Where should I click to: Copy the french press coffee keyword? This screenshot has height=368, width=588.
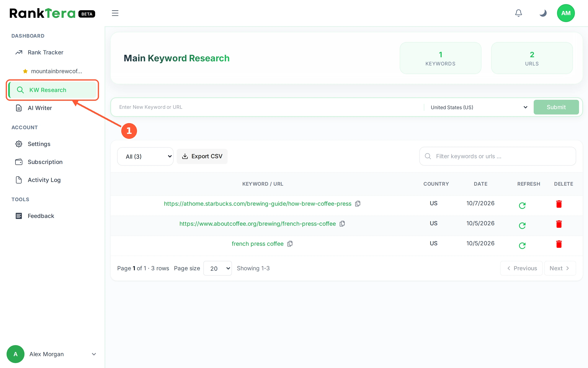[290, 244]
